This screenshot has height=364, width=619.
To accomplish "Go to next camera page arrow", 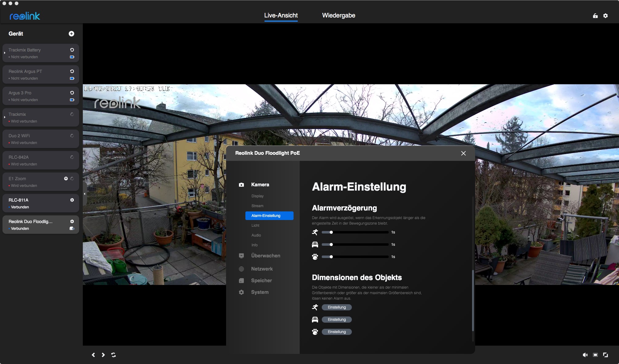I will [x=103, y=355].
